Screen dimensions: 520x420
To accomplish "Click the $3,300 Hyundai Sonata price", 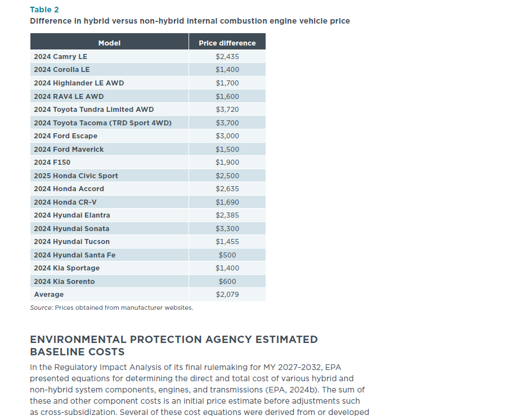I will 227,228.
